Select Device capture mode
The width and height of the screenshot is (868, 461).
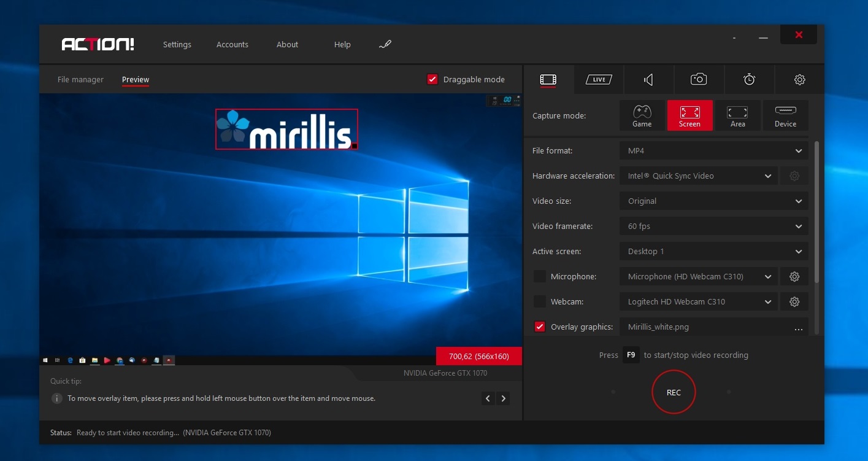[785, 115]
